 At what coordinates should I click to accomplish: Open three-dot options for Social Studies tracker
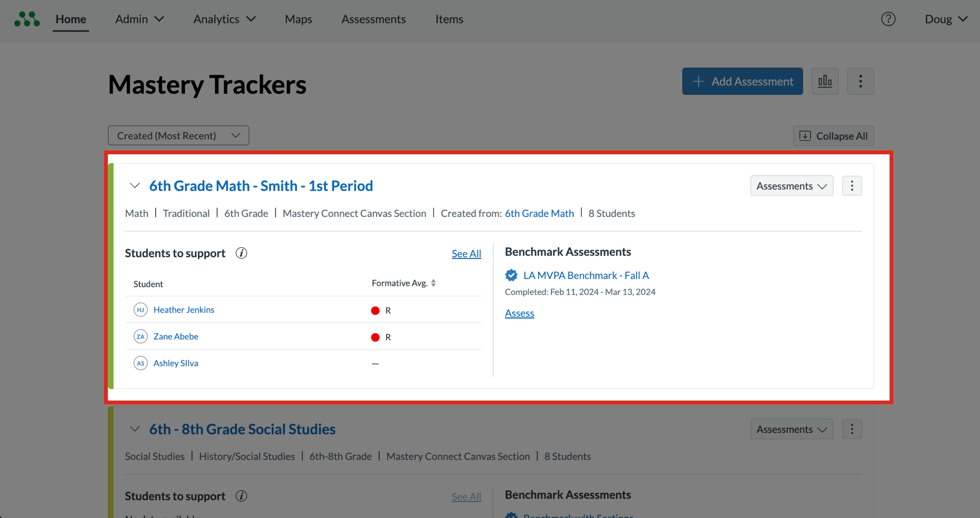[852, 429]
